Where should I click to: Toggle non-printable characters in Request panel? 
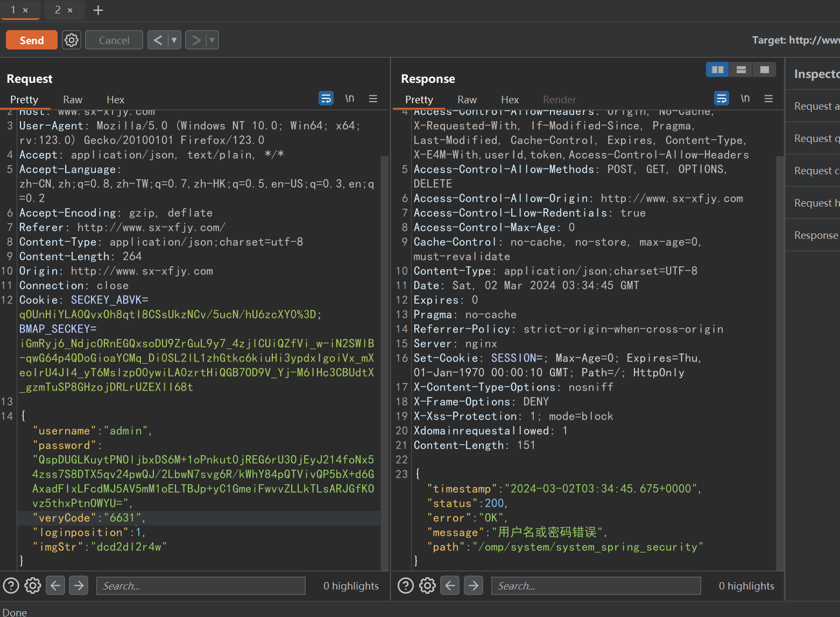click(x=350, y=98)
